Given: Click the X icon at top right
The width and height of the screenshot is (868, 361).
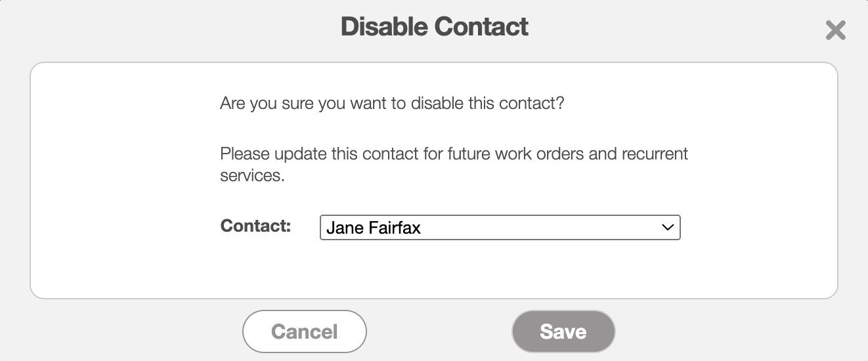Looking at the screenshot, I should pyautogui.click(x=835, y=30).
